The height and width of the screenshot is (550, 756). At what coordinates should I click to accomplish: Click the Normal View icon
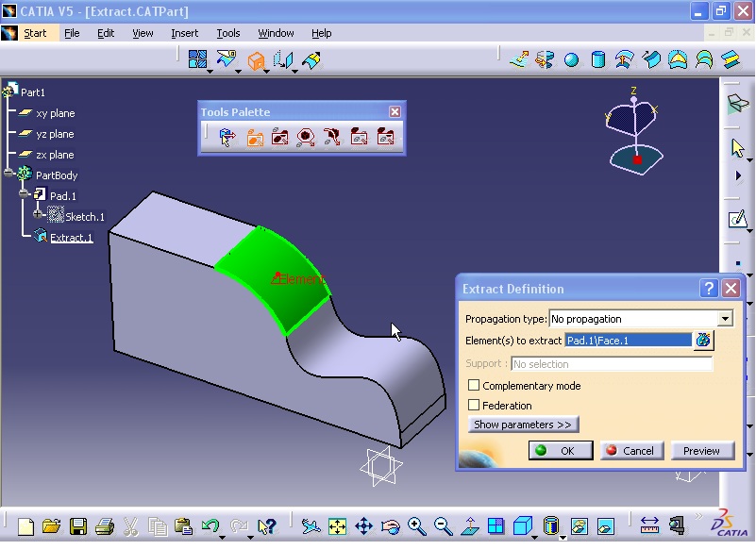tap(469, 525)
